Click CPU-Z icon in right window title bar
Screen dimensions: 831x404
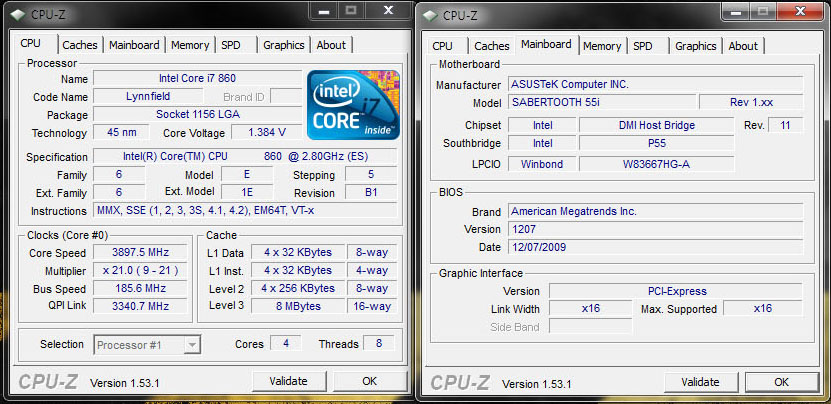click(x=430, y=15)
